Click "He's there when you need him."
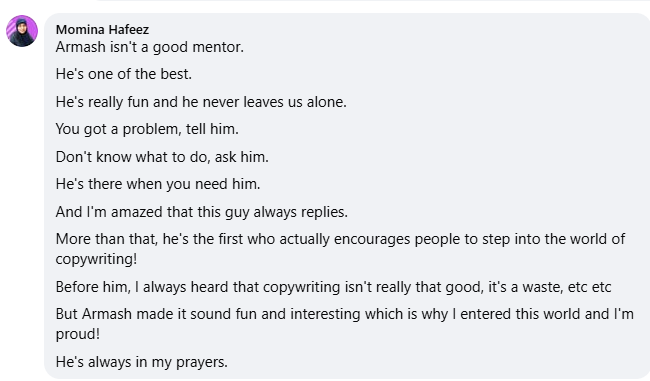Viewport: 650px width, 381px height. pos(158,184)
